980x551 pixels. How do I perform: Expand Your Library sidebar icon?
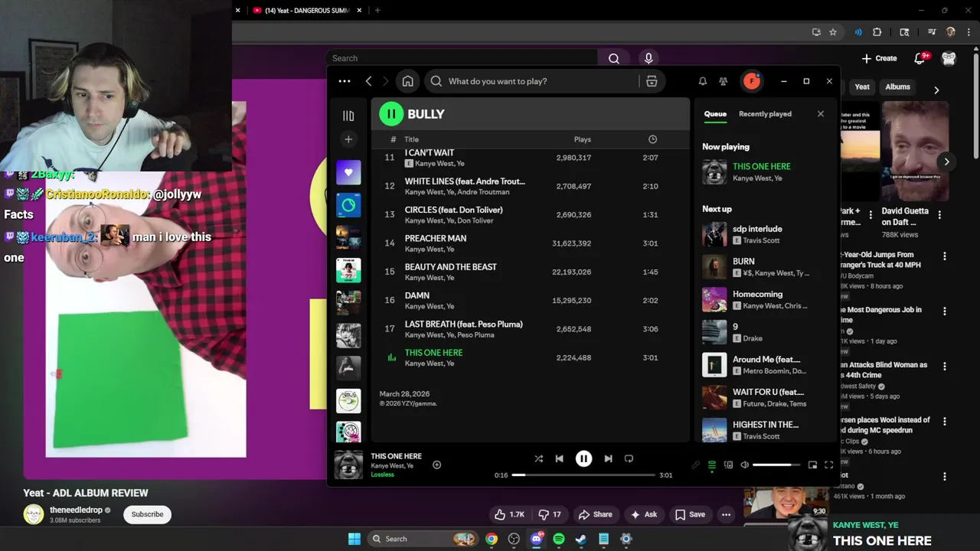point(348,116)
